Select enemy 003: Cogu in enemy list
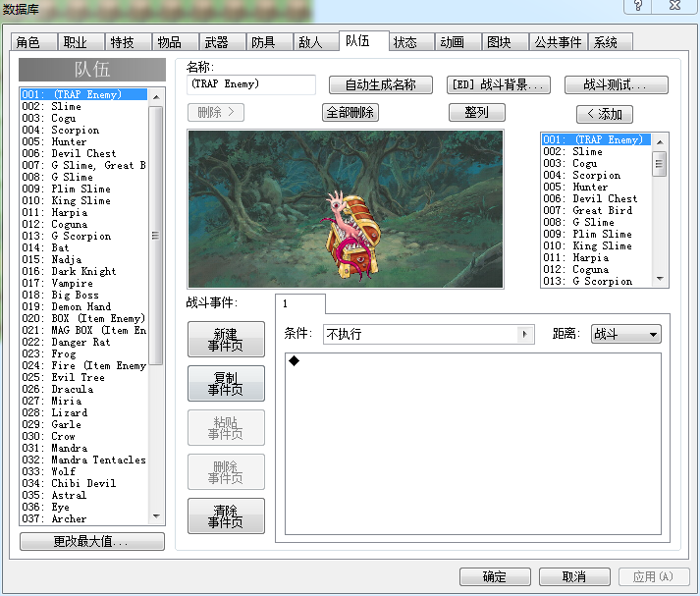Viewport: 700px width, 596px height. point(597,163)
